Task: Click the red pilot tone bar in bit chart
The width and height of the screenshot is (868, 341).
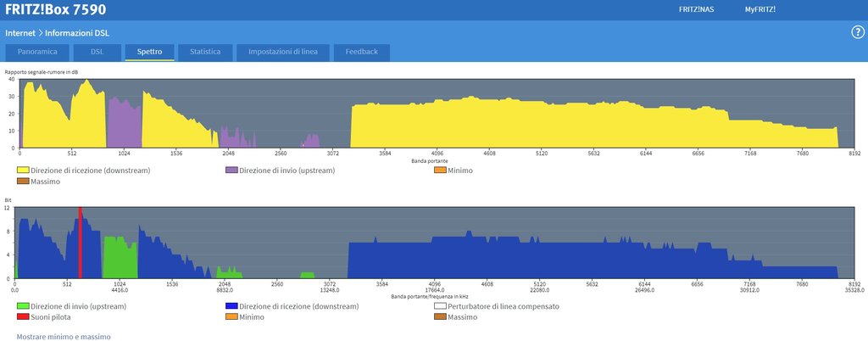Action: tap(81, 243)
